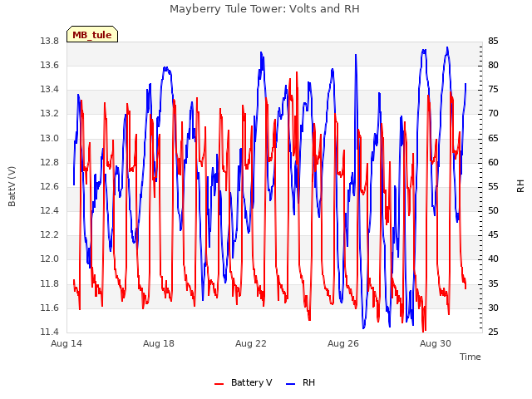Viewport: 532px width, 399px height.
Task: Click the 12.6 left axis value
Action: [50, 186]
